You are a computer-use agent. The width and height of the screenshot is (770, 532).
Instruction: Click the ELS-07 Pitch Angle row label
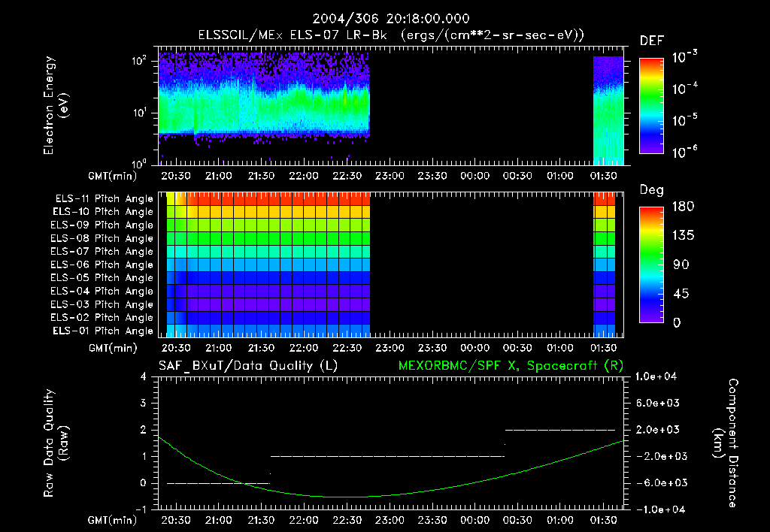click(102, 251)
